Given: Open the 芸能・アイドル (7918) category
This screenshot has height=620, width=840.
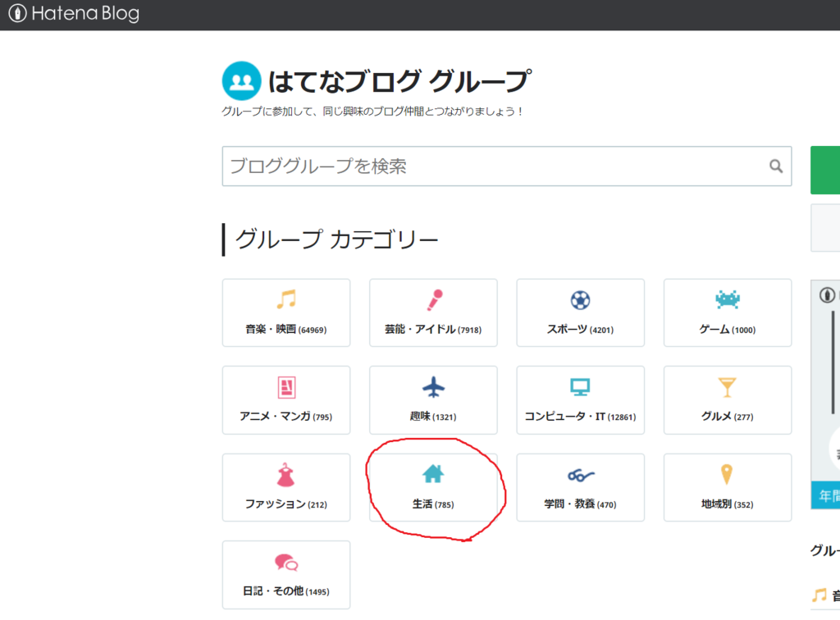Looking at the screenshot, I should tap(433, 312).
